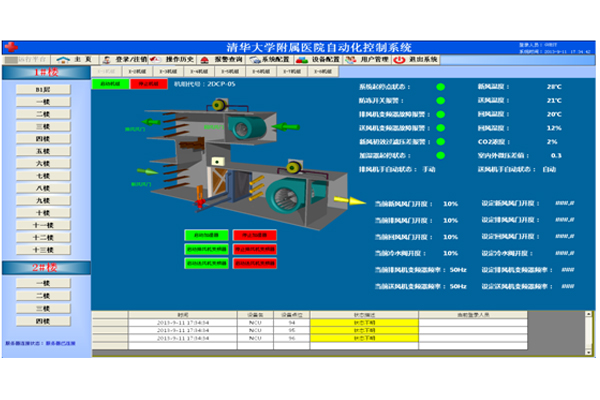The height and width of the screenshot is (400, 600).
Task: Click the upper teal exhaust fan in diagram
Action: 245,127
